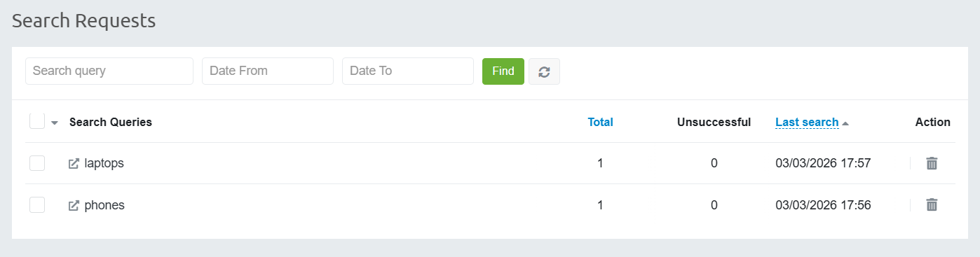The height and width of the screenshot is (257, 980).
Task: Open the Date To picker field
Action: [x=408, y=71]
